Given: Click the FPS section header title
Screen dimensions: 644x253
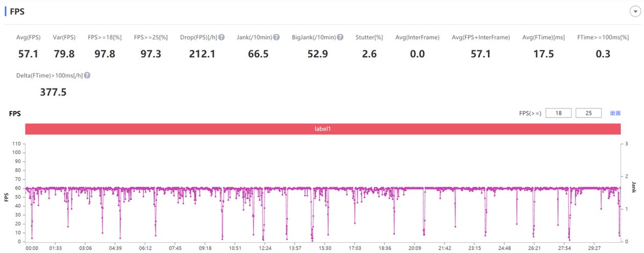Looking at the screenshot, I should pyautogui.click(x=17, y=11).
